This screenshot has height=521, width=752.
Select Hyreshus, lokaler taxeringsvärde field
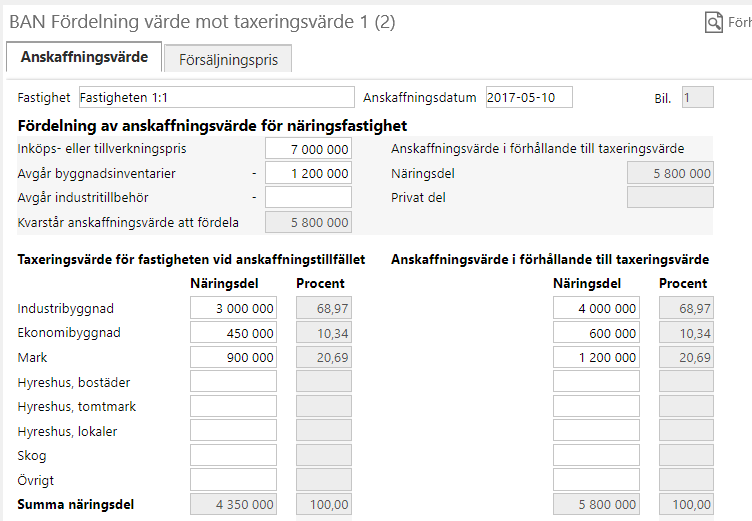tap(234, 430)
